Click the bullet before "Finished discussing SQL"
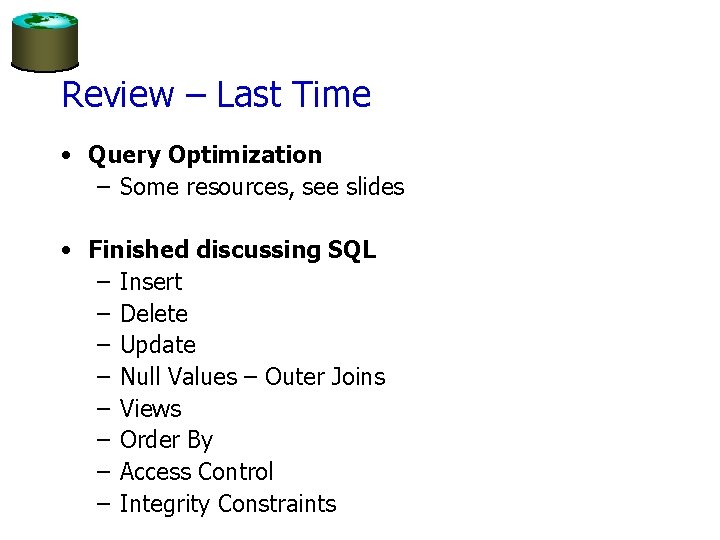This screenshot has width=720, height=540. point(64,251)
